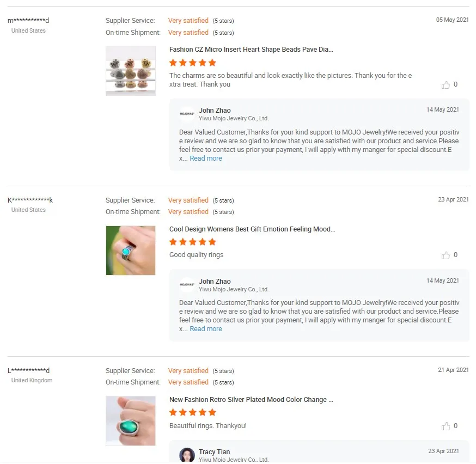Click Yiwu Mojo Jewelry Co. under second John Zhao
The height and width of the screenshot is (464, 476).
[x=234, y=290]
